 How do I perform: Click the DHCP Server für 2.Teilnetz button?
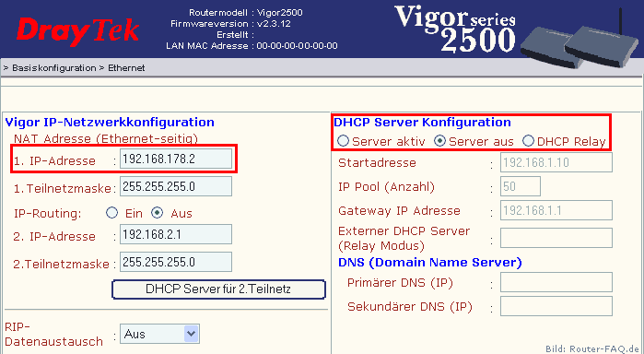[218, 289]
